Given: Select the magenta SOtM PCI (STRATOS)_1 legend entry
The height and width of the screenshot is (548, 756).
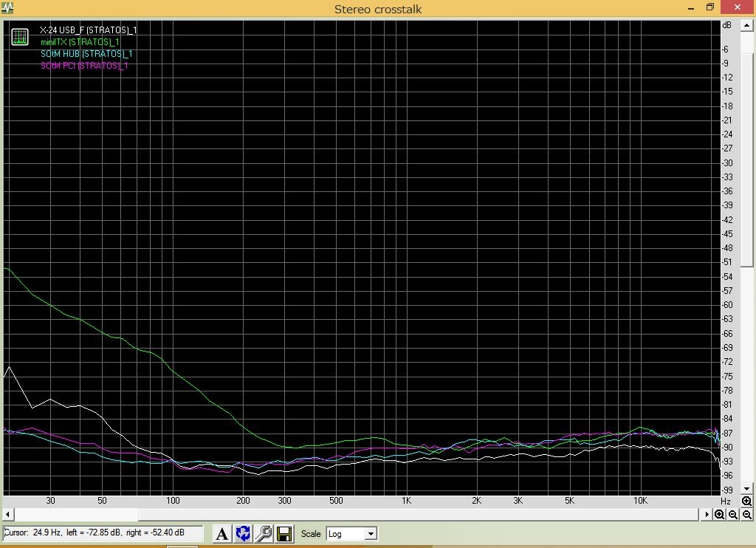Looking at the screenshot, I should click(x=84, y=66).
